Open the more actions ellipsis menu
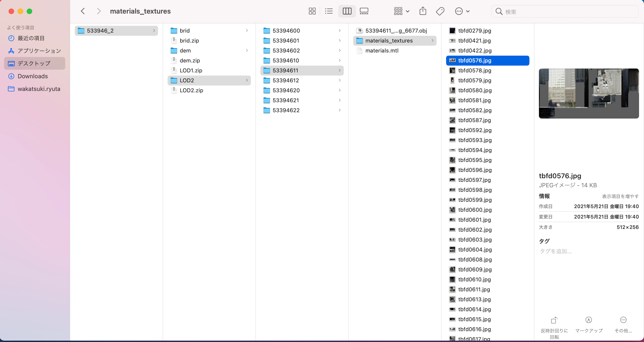The image size is (644, 342). click(462, 11)
